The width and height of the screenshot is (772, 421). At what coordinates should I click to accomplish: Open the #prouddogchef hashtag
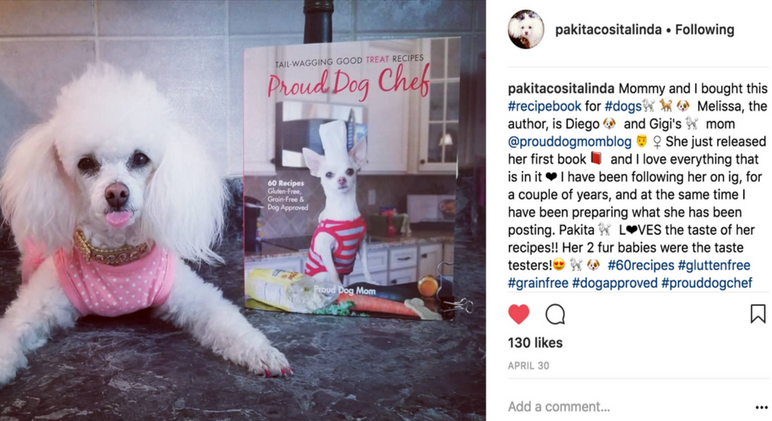pyautogui.click(x=707, y=283)
